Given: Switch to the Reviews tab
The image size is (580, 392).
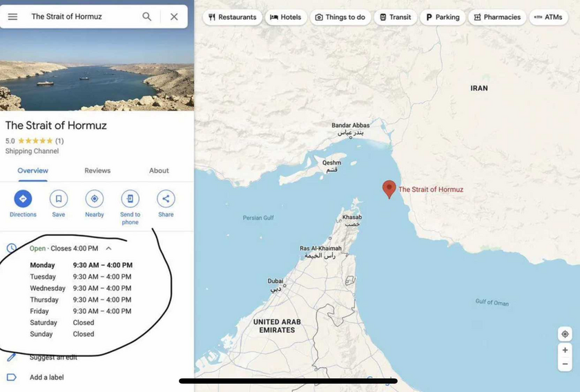Looking at the screenshot, I should tap(97, 170).
